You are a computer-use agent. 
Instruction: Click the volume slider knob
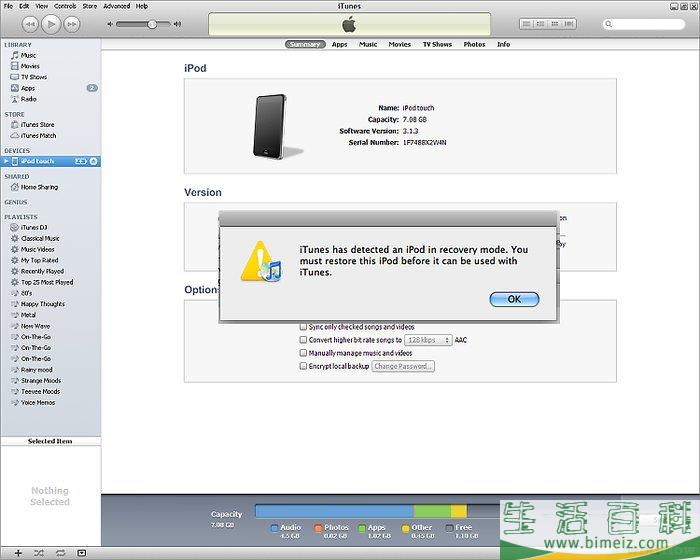point(152,24)
